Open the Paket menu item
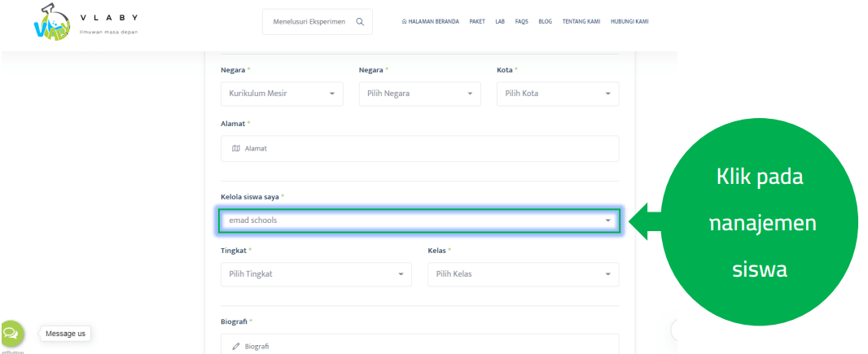The height and width of the screenshot is (354, 868). (x=477, y=22)
